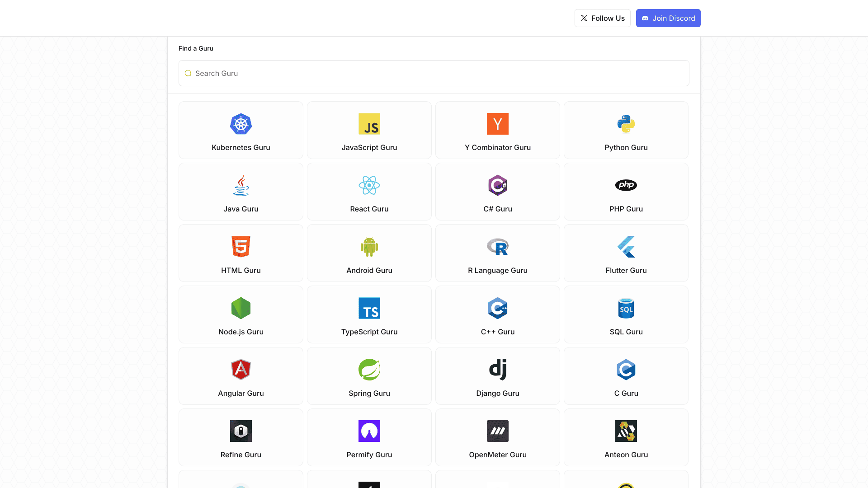Open the Permify Guru
The height and width of the screenshot is (488, 868).
coord(369,437)
